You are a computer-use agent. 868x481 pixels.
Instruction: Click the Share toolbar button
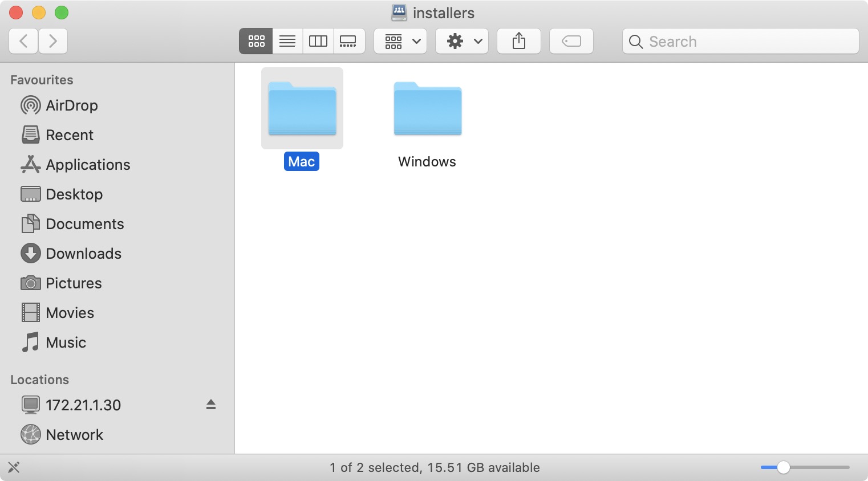519,41
